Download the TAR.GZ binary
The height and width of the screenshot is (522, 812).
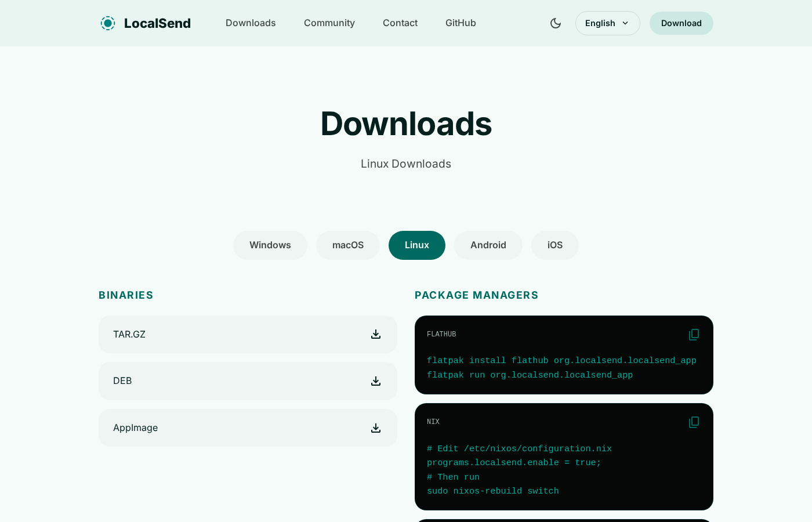tap(248, 335)
